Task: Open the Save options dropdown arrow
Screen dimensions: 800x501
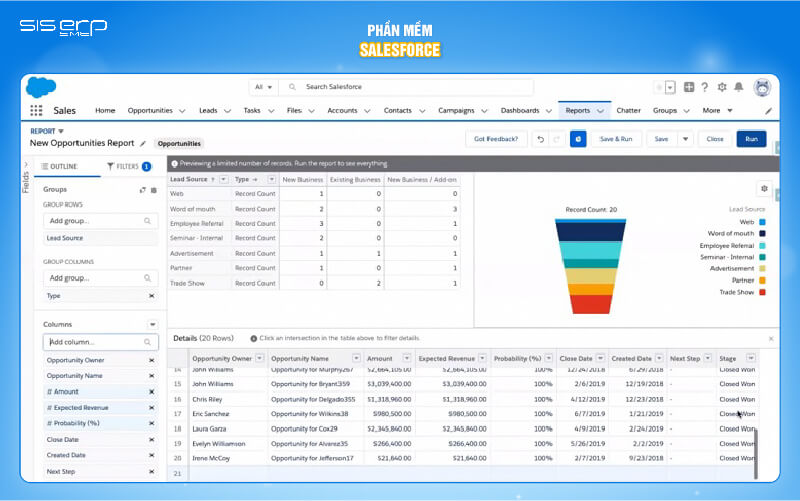Action: (685, 139)
